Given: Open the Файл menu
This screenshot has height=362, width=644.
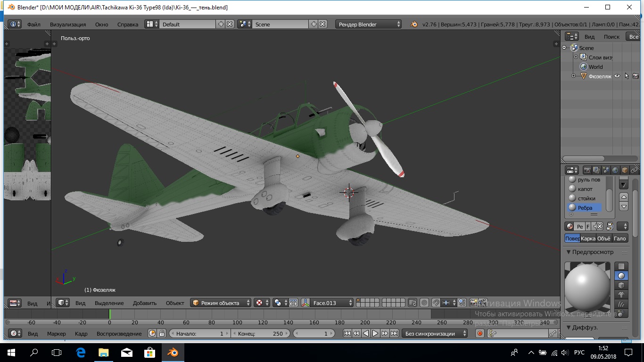Looking at the screenshot, I should (x=33, y=25).
